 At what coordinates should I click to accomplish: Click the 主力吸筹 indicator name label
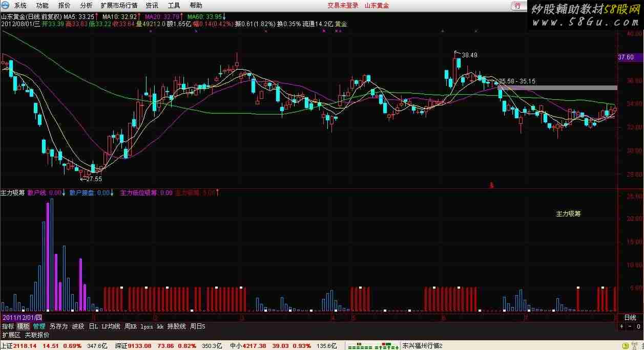13,193
